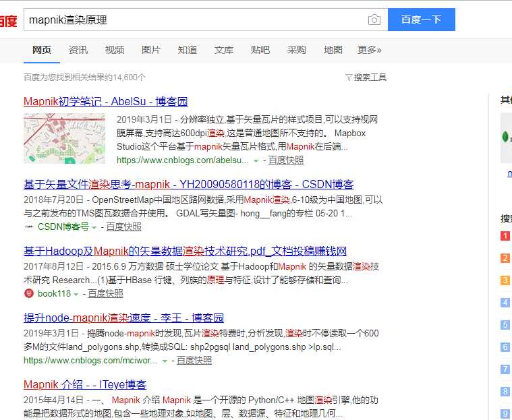512x420 pixels.
Task: Go to the 贴吧 tab
Action: coord(260,50)
